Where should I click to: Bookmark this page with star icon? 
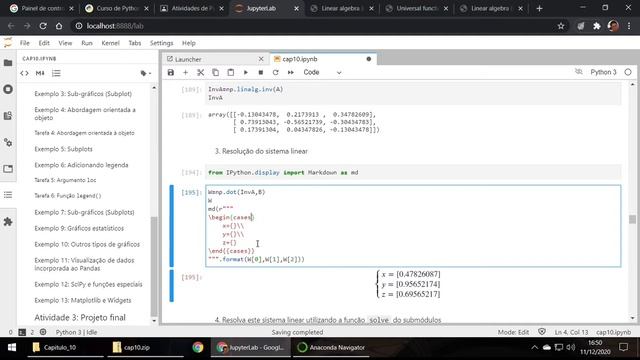click(561, 26)
